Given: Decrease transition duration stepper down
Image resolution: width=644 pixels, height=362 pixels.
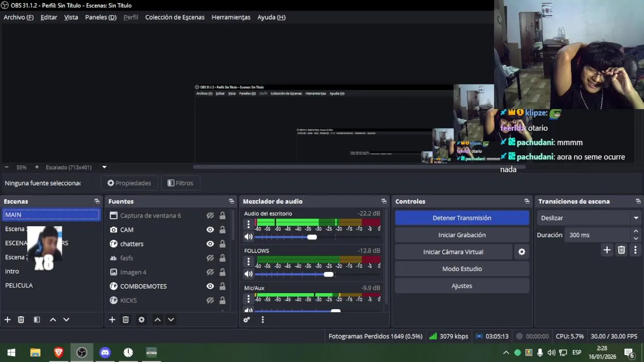Looking at the screenshot, I should (x=636, y=238).
